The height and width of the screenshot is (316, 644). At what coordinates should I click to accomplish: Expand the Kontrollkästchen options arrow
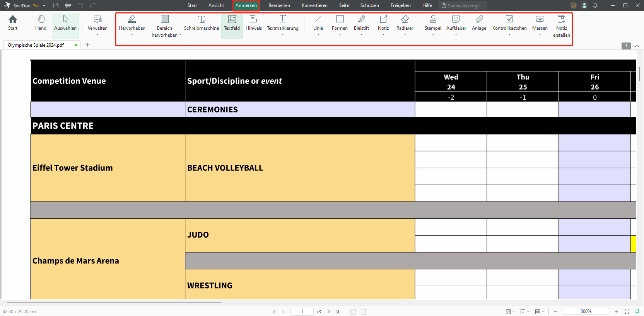tap(509, 35)
